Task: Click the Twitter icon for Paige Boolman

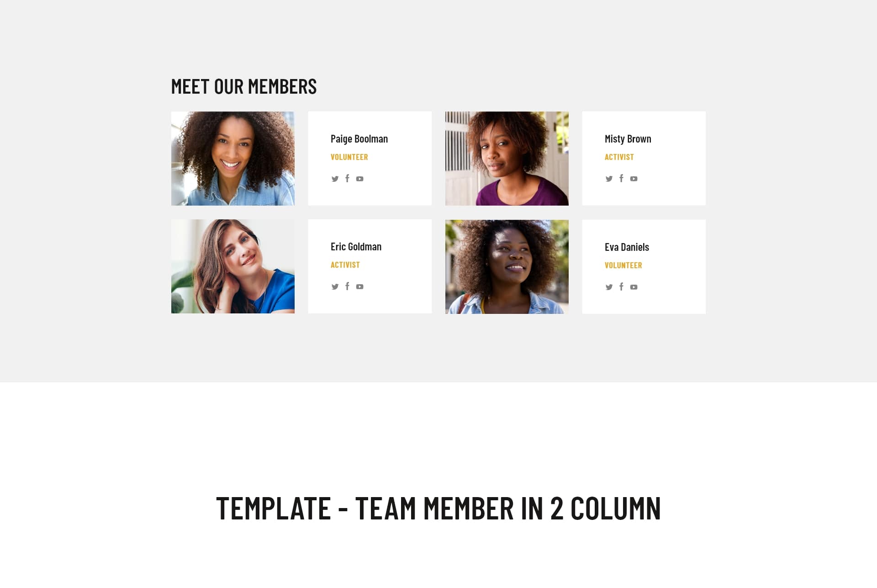Action: pyautogui.click(x=334, y=178)
